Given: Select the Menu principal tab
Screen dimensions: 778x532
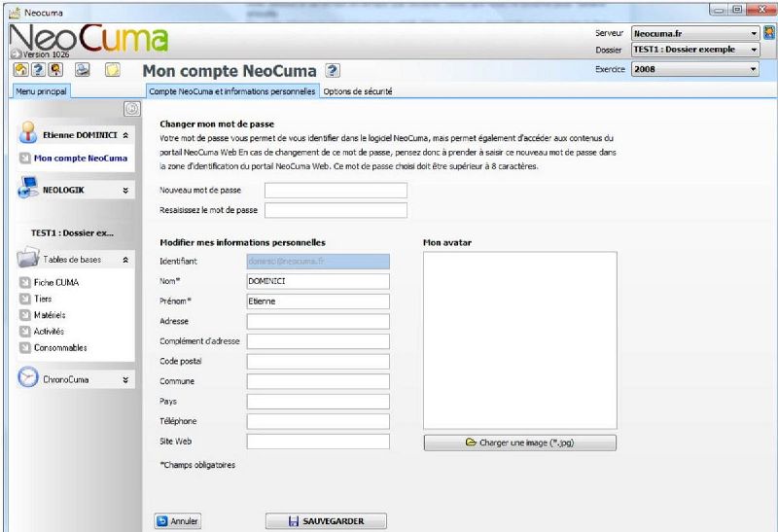Looking at the screenshot, I should click(x=41, y=91).
